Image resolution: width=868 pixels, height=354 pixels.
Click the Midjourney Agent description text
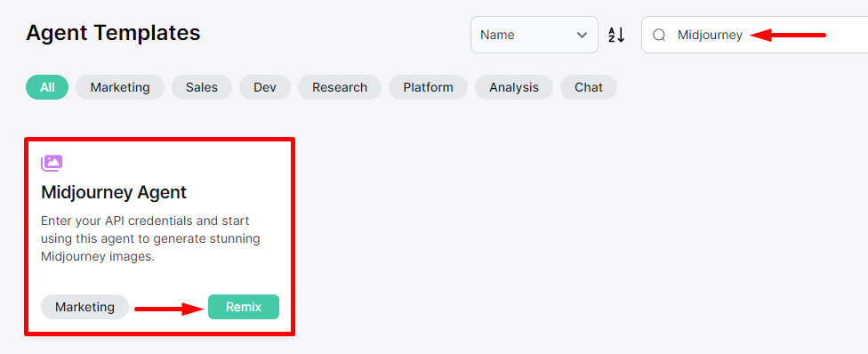point(150,238)
